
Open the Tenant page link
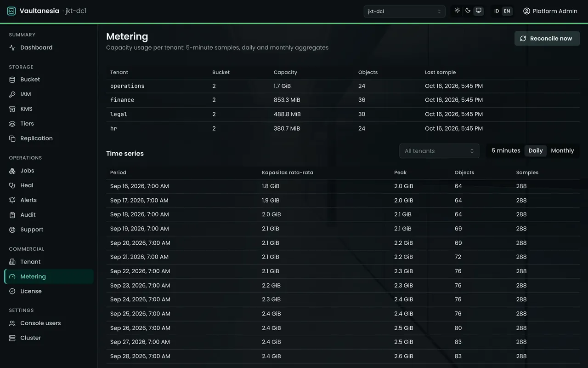(x=49, y=262)
